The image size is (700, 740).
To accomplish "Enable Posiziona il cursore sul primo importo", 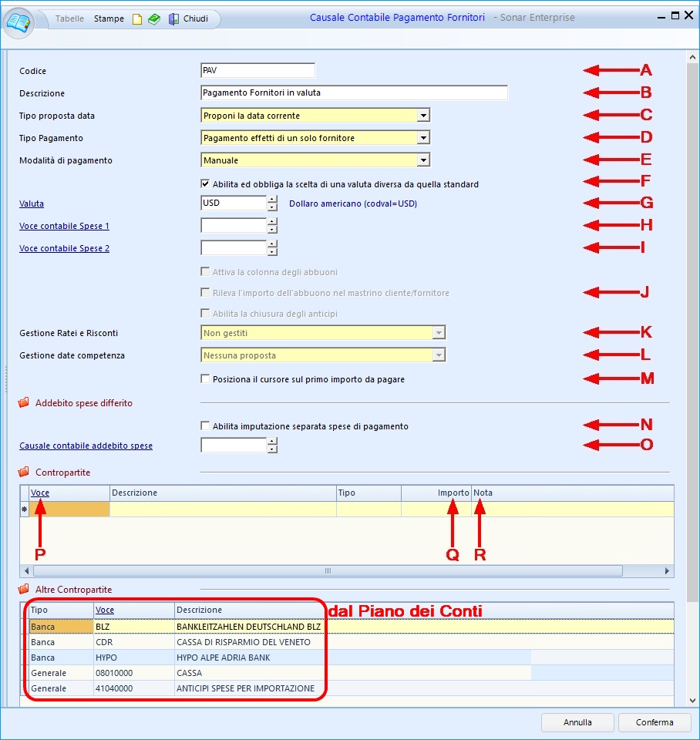I will (x=205, y=379).
